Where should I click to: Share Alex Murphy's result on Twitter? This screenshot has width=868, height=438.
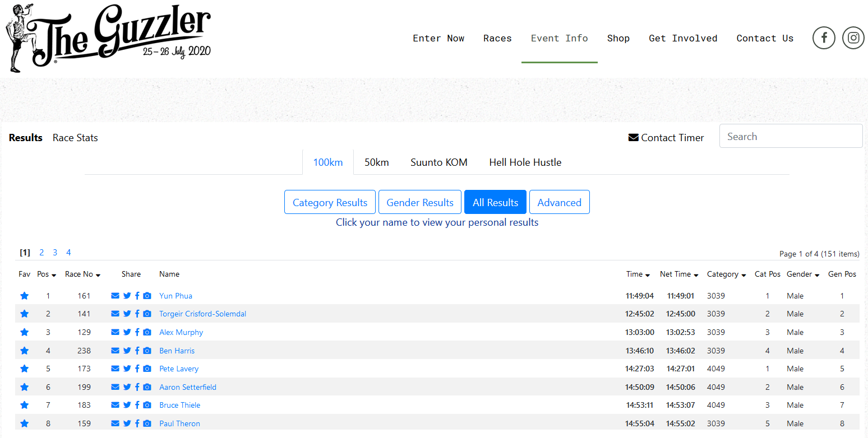127,332
